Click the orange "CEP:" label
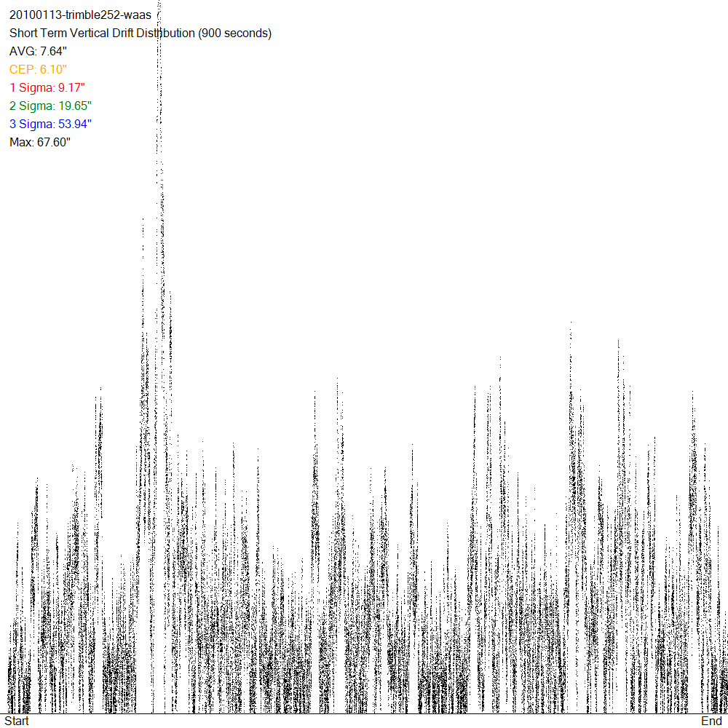 tap(23, 70)
